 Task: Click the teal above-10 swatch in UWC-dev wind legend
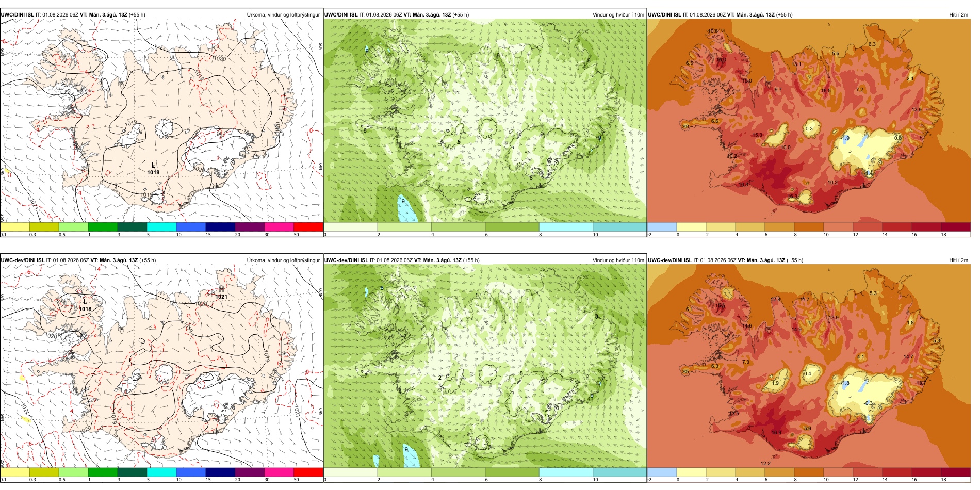619,472
